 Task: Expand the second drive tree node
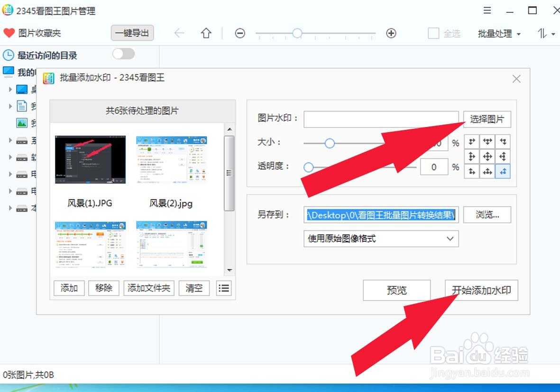coord(10,157)
